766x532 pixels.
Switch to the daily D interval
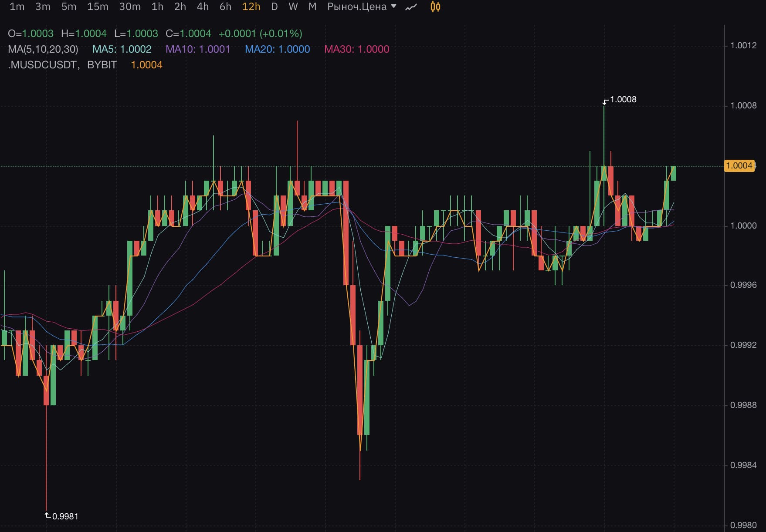tap(274, 7)
